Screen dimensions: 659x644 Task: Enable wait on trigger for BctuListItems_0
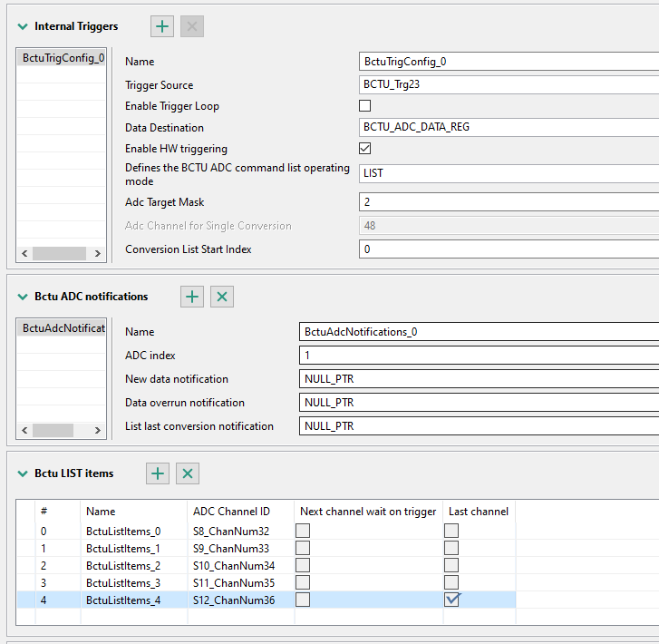click(x=303, y=531)
